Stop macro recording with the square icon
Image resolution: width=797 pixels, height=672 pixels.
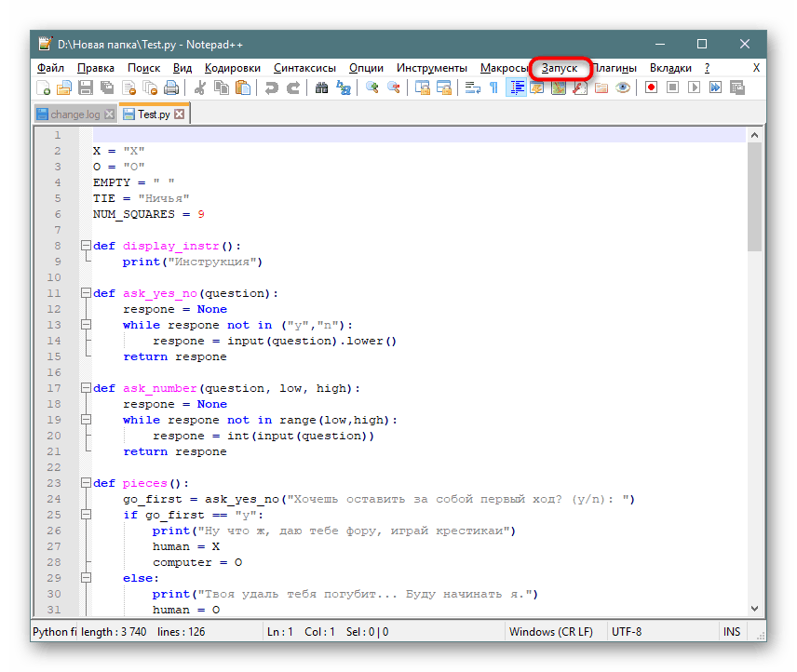672,87
